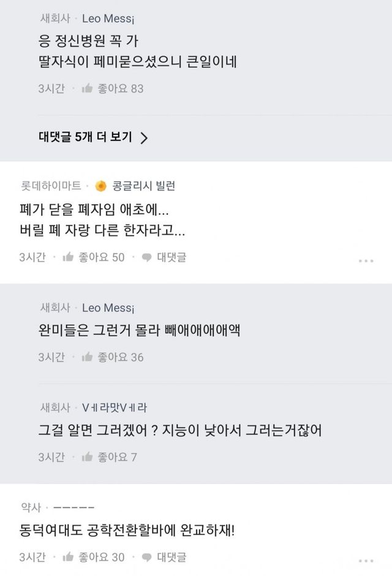Tap reply bubble icon on 약사 comment

(146, 558)
